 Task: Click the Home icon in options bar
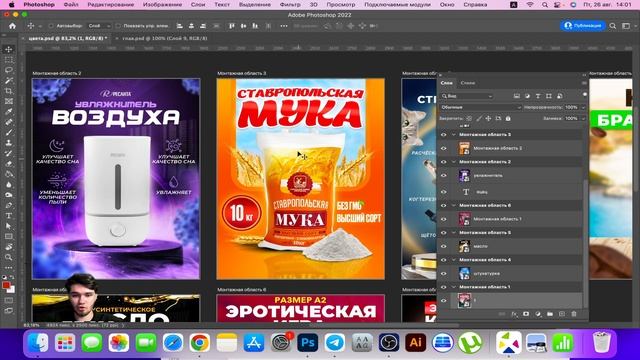[12, 26]
